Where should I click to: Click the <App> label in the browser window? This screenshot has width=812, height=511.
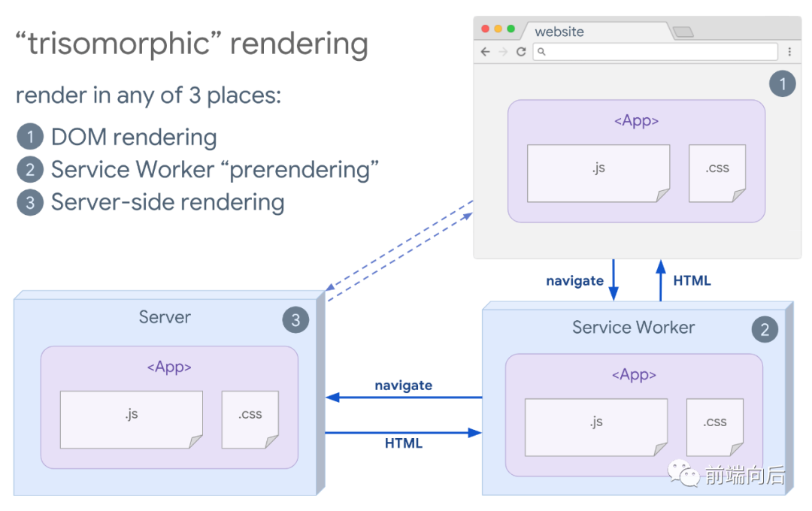(x=637, y=121)
